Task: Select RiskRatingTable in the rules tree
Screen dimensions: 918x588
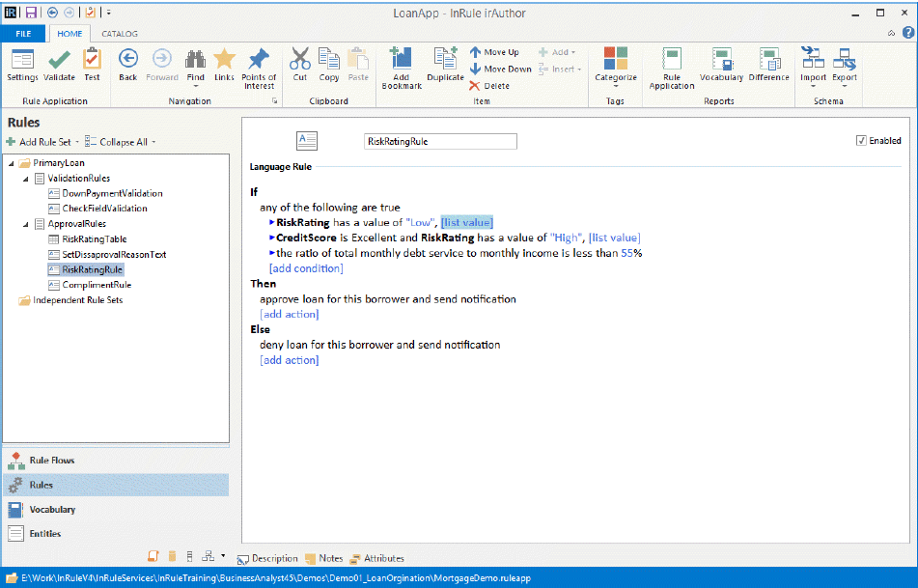Action: (94, 238)
